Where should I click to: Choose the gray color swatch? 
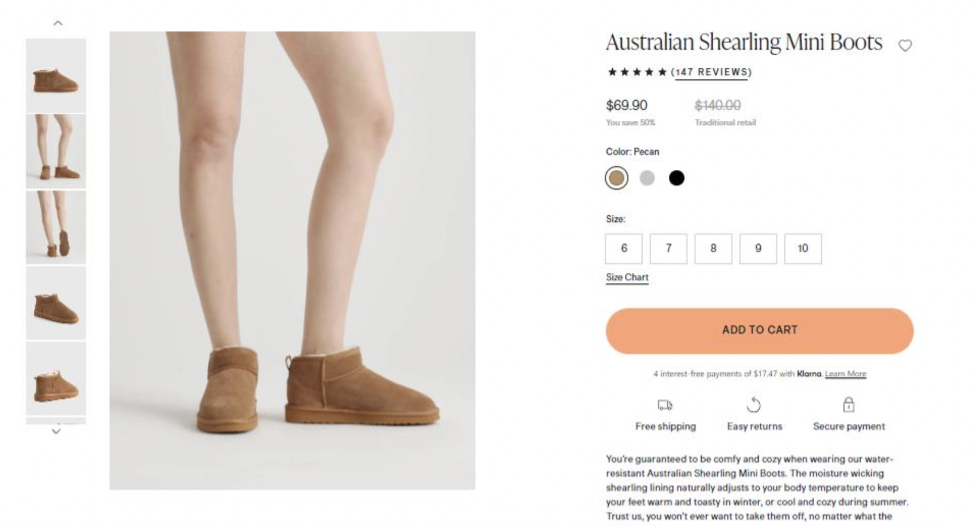click(x=647, y=178)
